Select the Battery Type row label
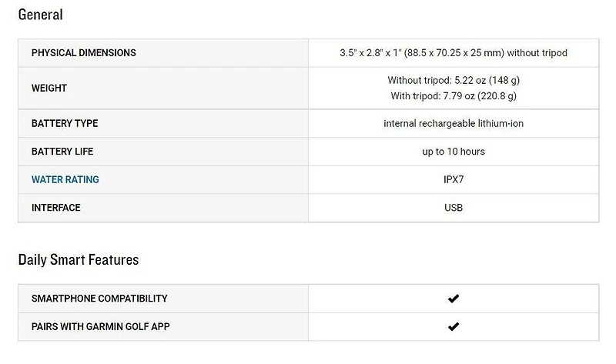This screenshot has height=364, width=616. point(65,123)
